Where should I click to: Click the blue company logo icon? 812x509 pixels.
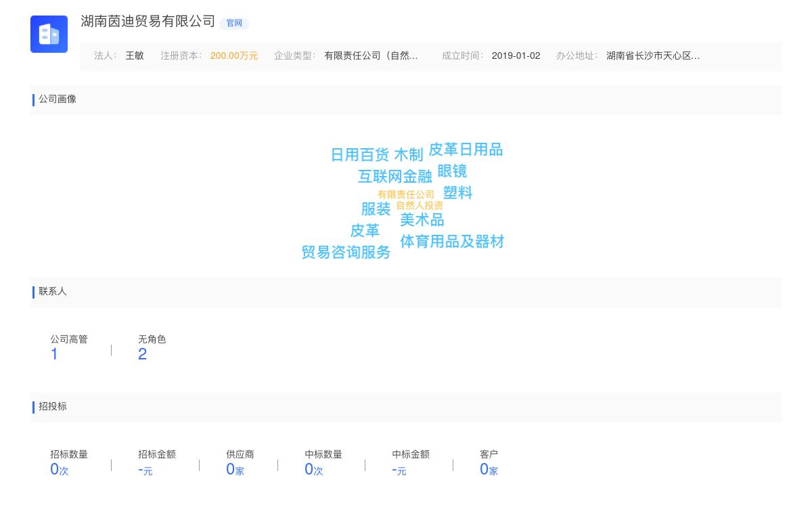49,34
